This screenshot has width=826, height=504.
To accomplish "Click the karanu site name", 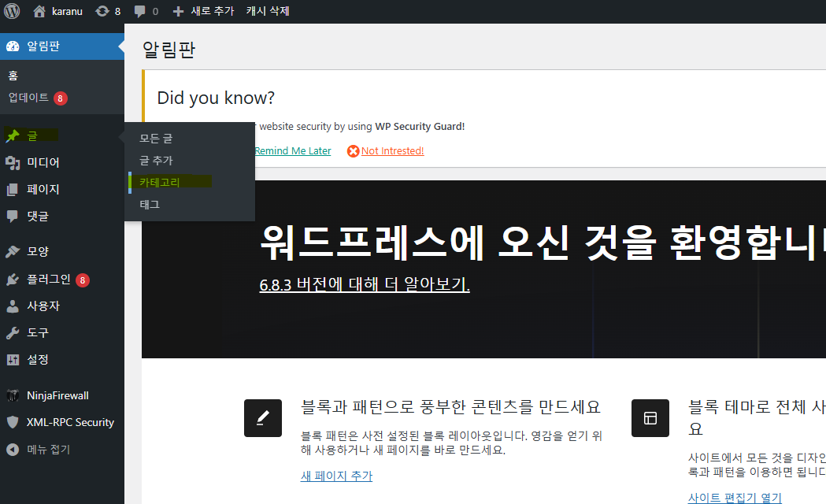I will pos(67,11).
